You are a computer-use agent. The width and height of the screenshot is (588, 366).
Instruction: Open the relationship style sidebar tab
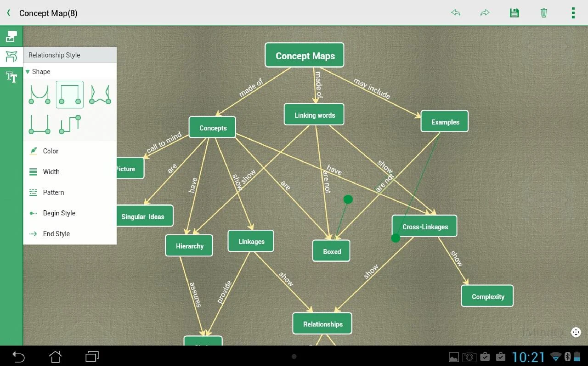[11, 57]
